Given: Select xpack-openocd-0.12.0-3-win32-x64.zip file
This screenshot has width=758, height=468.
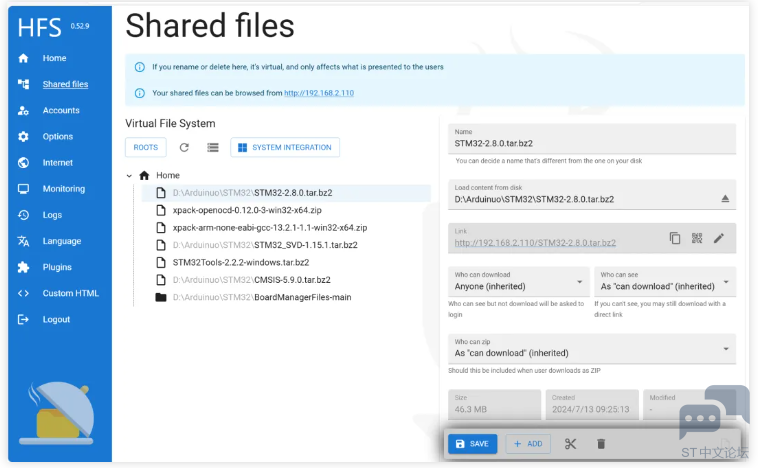Looking at the screenshot, I should click(247, 210).
